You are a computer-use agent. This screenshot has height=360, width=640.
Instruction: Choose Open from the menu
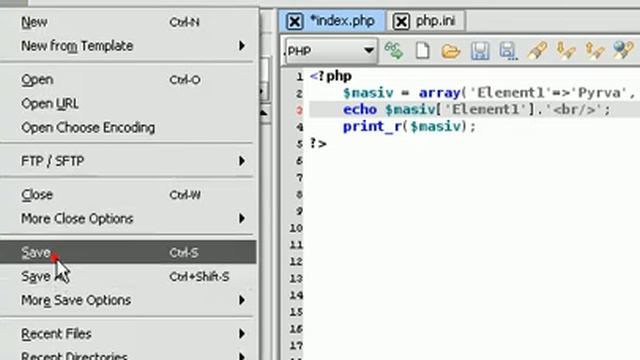pyautogui.click(x=128, y=80)
